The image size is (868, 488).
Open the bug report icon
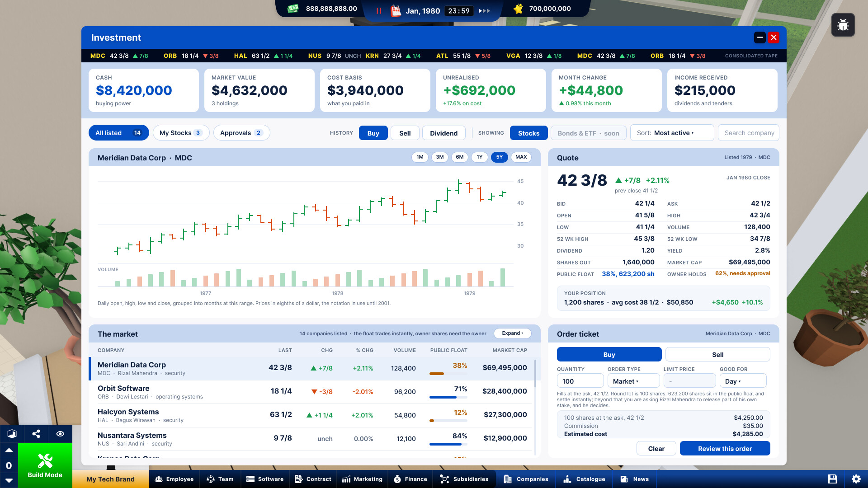(x=843, y=25)
